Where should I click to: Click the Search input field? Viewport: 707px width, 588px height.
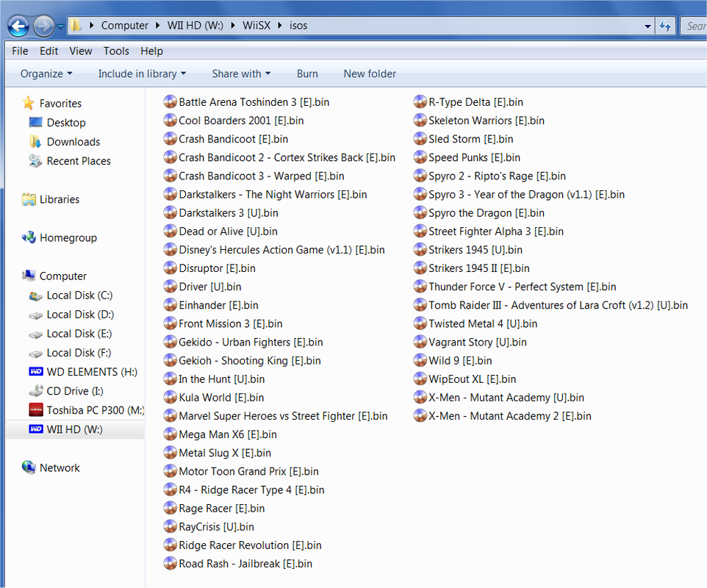click(x=695, y=26)
